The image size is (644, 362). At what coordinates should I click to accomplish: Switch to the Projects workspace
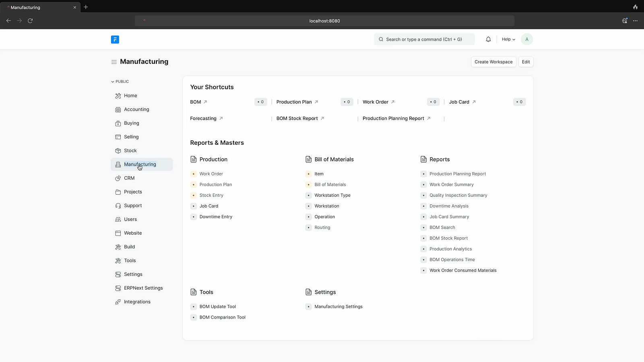point(133,192)
